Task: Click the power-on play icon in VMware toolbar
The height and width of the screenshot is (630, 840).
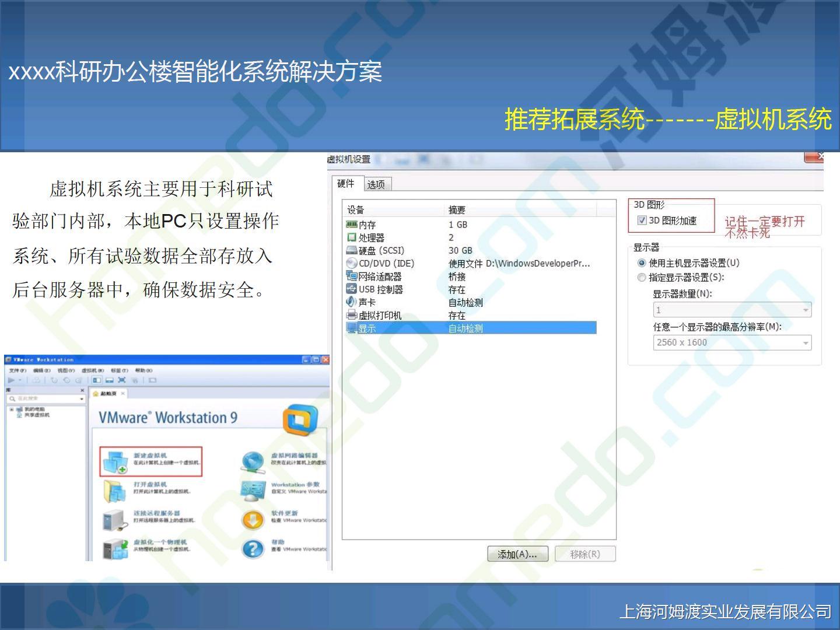Action: click(12, 380)
